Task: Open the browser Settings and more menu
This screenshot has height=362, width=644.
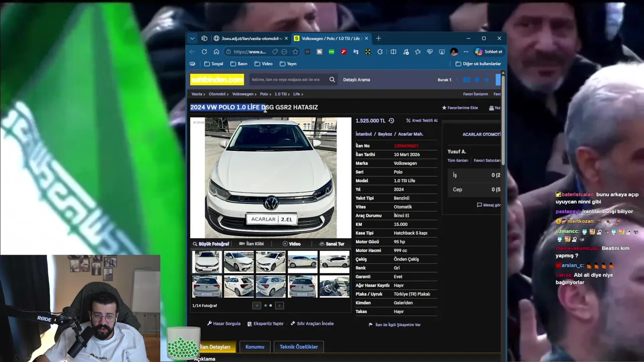Action: [x=466, y=52]
